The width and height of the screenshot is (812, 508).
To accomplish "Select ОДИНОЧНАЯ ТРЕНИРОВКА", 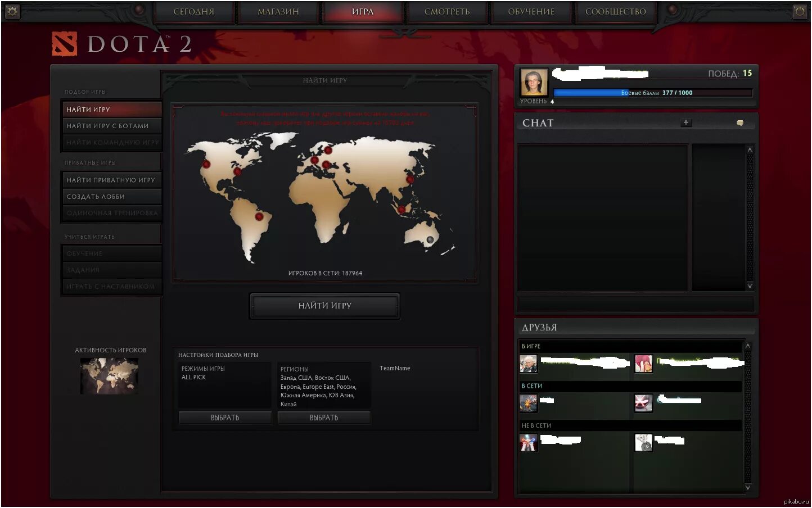I will coord(111,213).
